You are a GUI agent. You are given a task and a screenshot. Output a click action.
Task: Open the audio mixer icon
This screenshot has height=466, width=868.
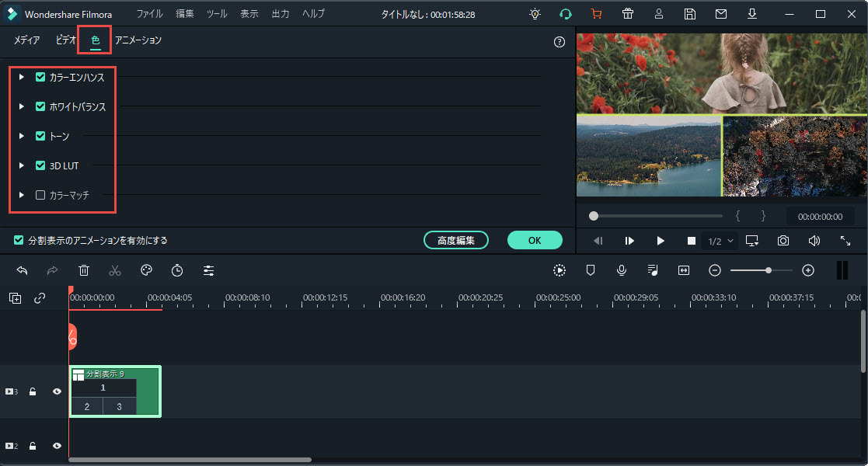tap(653, 270)
